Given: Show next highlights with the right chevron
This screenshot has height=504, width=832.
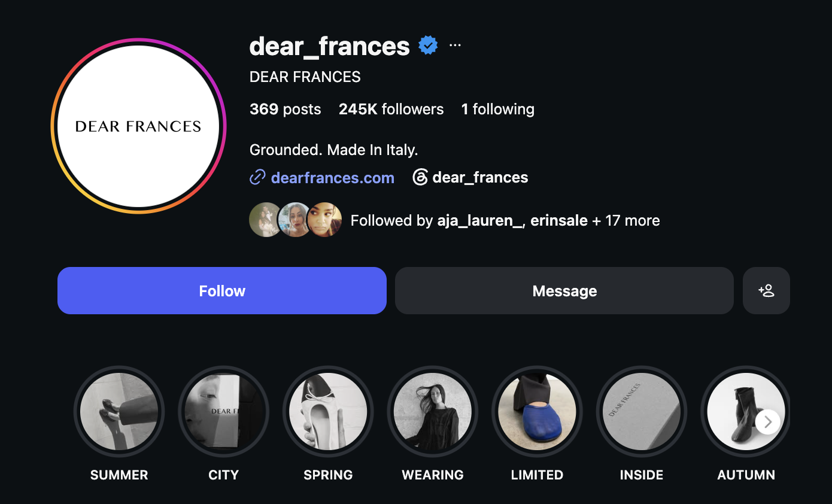Looking at the screenshot, I should click(767, 422).
